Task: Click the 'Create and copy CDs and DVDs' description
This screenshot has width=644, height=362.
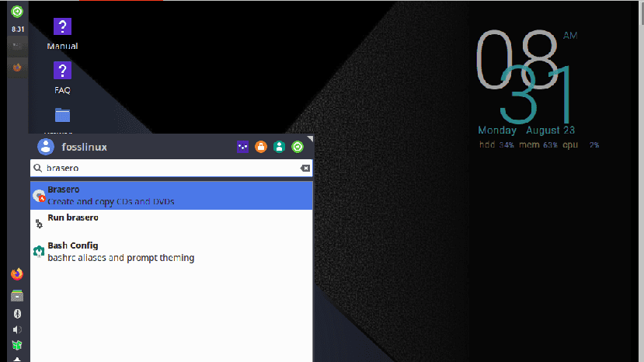Action: 111,202
